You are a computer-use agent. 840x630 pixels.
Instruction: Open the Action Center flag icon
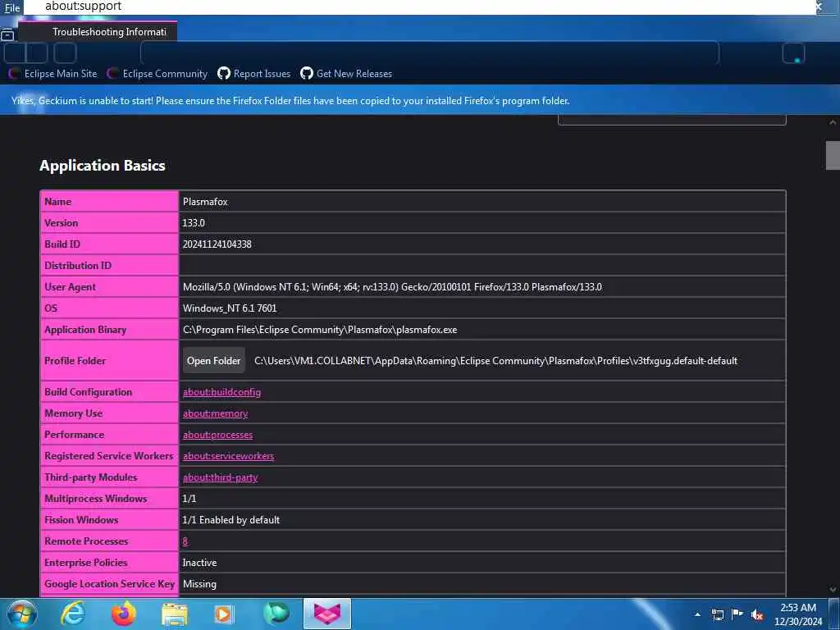click(x=737, y=614)
